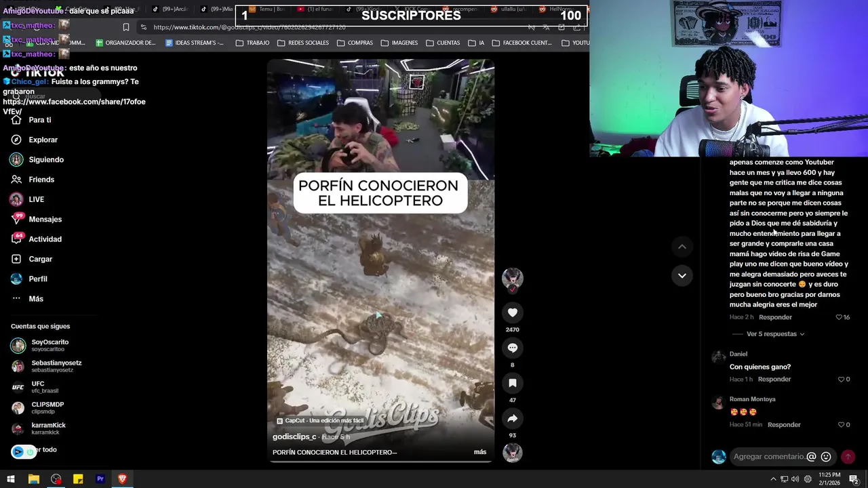The width and height of the screenshot is (868, 488).
Task: Reply to Roman Montoya's comment
Action: [x=784, y=425]
